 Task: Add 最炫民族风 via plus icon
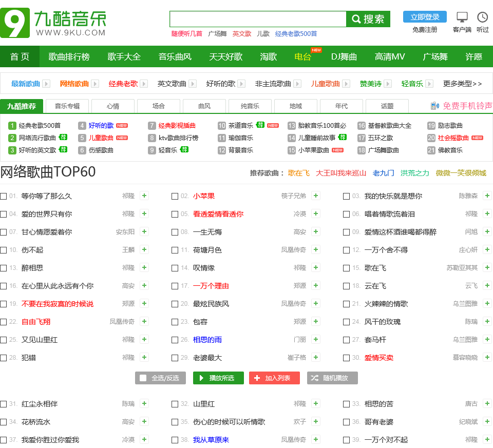(x=316, y=303)
